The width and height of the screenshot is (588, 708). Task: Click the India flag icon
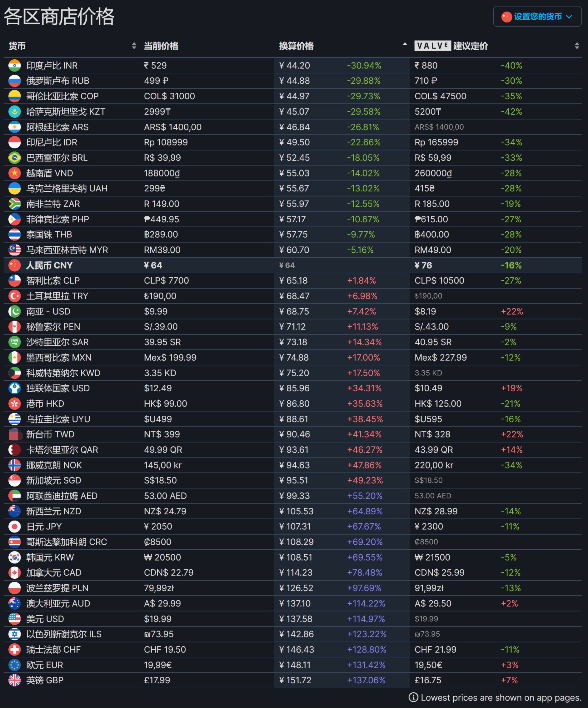(14, 65)
